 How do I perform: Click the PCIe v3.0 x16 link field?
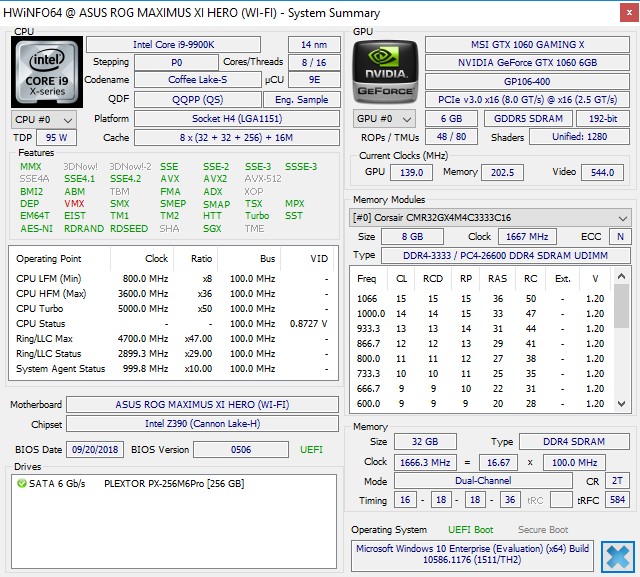(x=527, y=100)
